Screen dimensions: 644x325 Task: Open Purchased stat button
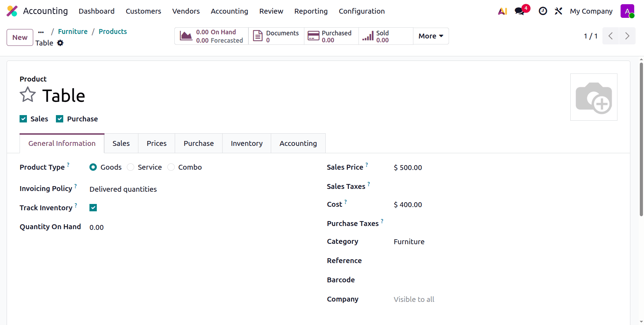coord(331,36)
